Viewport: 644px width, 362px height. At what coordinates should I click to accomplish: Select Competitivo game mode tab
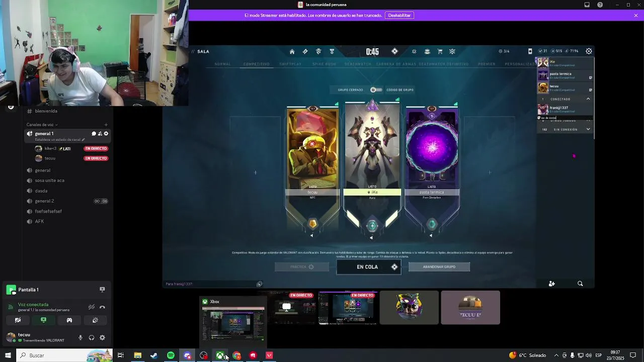[257, 64]
